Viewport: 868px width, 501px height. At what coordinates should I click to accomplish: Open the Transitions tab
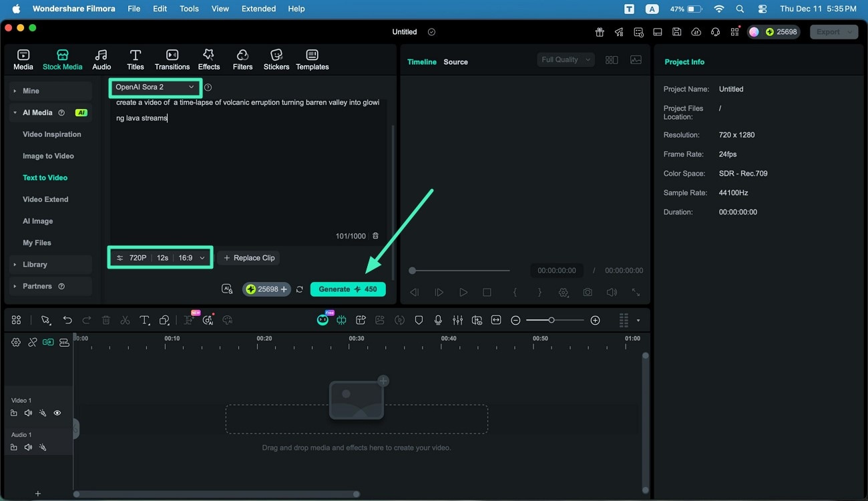point(172,59)
